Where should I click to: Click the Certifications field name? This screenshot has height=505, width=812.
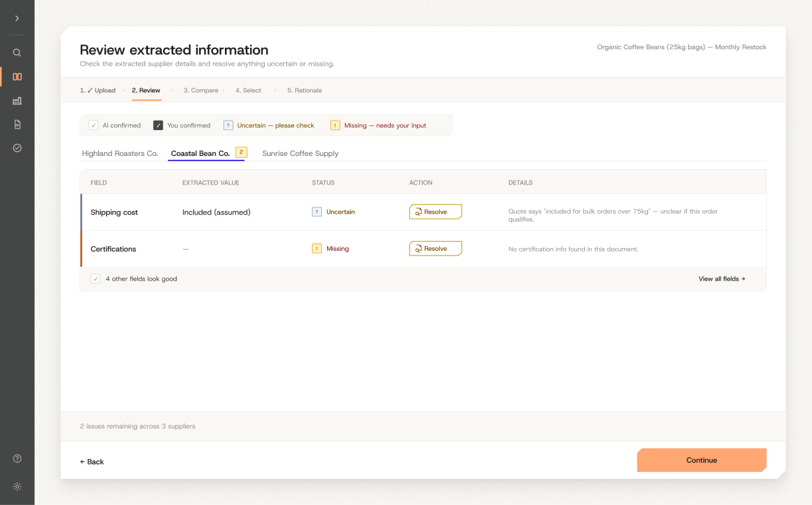pyautogui.click(x=113, y=249)
